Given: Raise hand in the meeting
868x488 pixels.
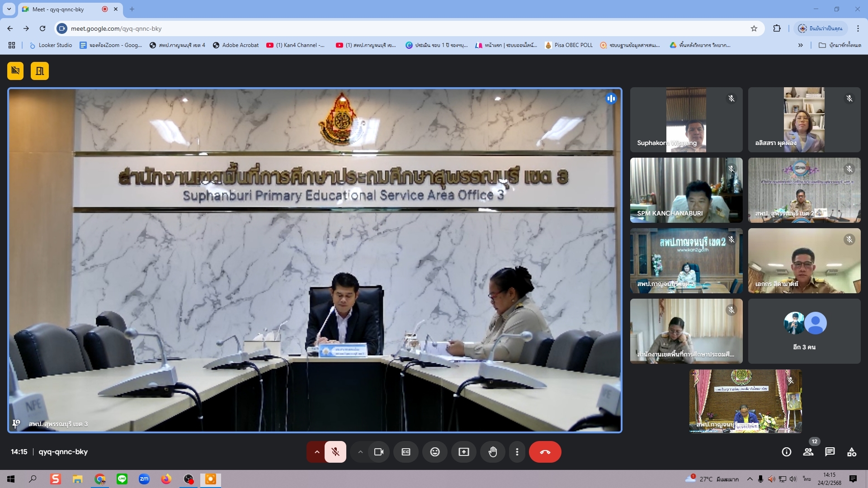Looking at the screenshot, I should click(x=493, y=452).
